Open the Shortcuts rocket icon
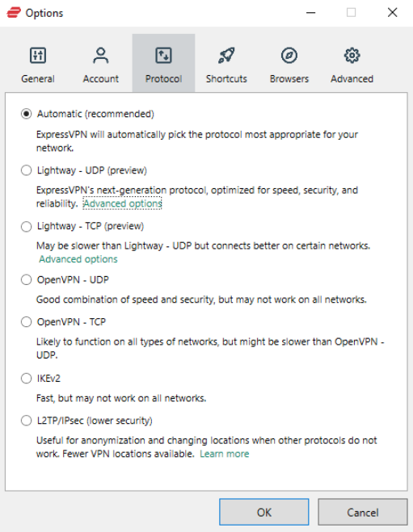 click(x=226, y=56)
